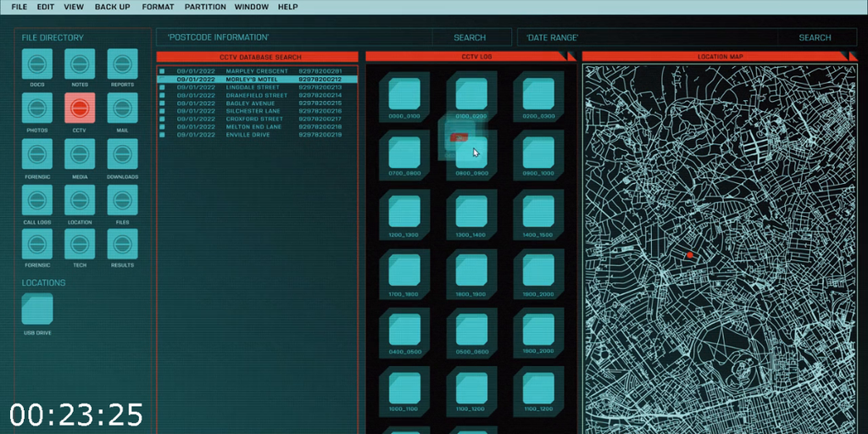This screenshot has width=868, height=434.
Task: Open CCTV log folder 1700_1800
Action: [404, 271]
